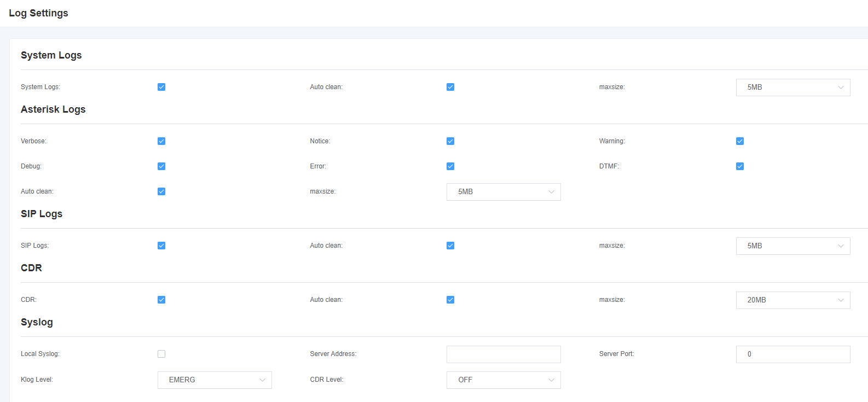Viewport: 868px width, 402px height.
Task: Click the Syslog section heading
Action: tap(37, 322)
